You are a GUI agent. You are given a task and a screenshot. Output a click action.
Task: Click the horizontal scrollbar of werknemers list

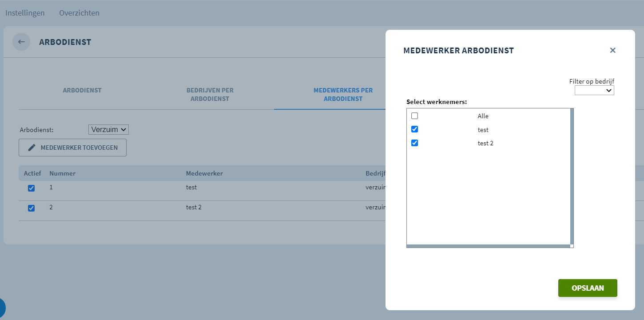(x=489, y=246)
